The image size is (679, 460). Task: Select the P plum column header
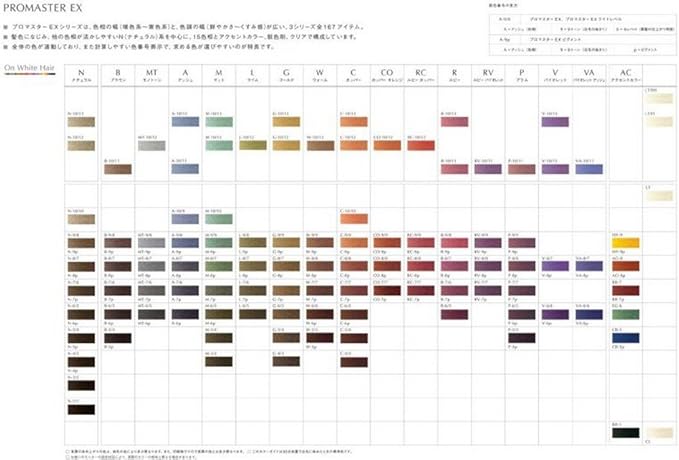[522, 75]
